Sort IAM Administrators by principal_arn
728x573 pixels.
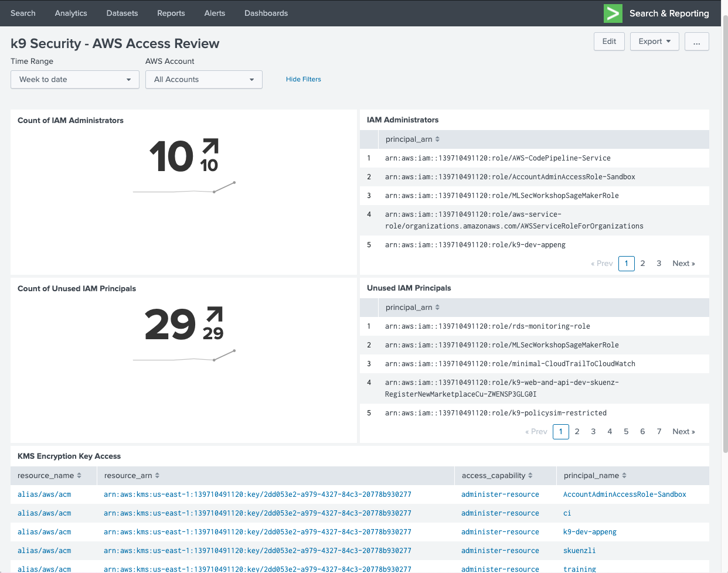(413, 139)
